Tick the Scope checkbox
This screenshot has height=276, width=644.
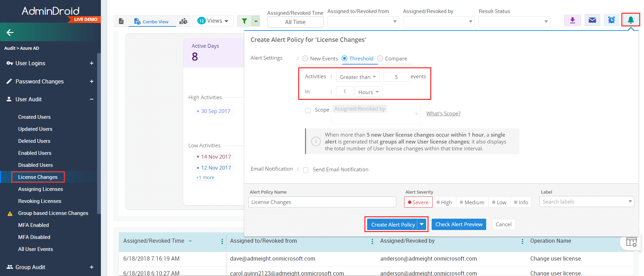coord(308,111)
